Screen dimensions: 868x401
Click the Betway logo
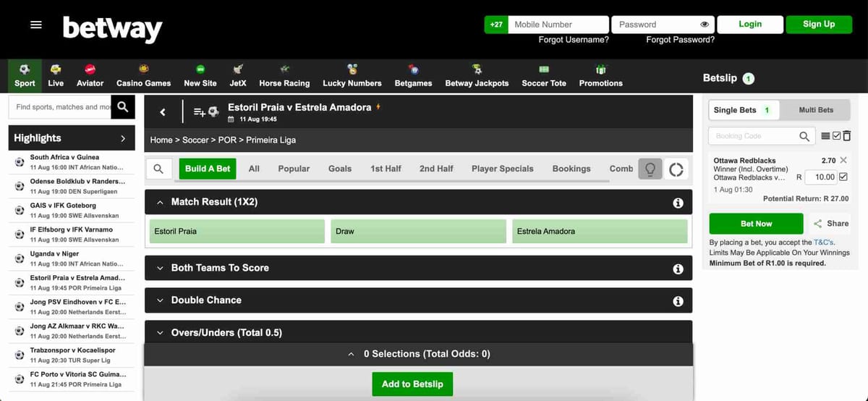pyautogui.click(x=112, y=29)
